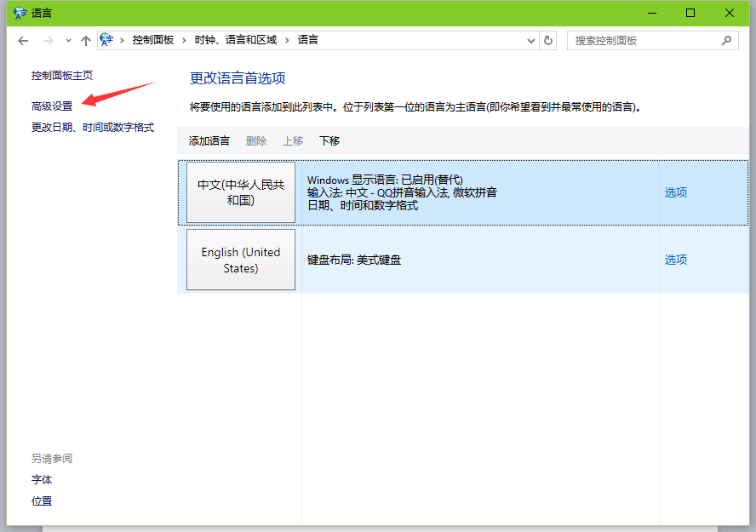Image resolution: width=756 pixels, height=532 pixels.
Task: Open the recent locations dropdown arrow
Action: pos(68,40)
